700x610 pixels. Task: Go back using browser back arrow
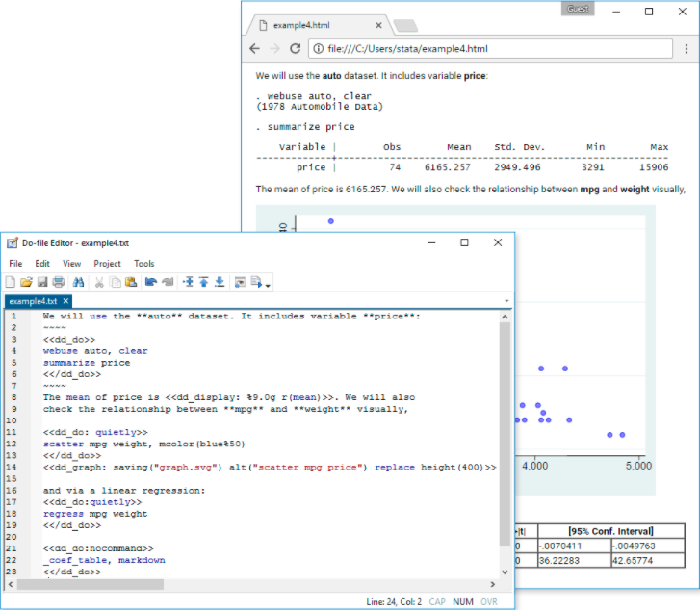point(254,48)
